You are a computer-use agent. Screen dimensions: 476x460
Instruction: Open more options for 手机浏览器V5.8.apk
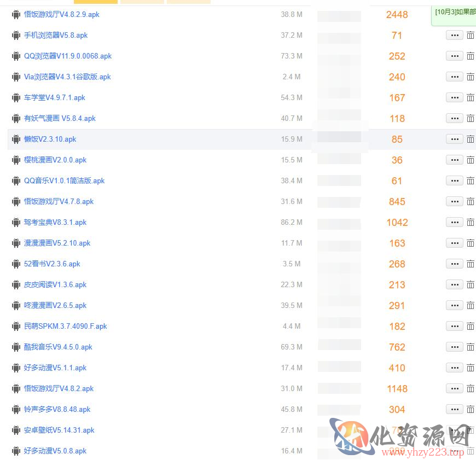pos(455,36)
